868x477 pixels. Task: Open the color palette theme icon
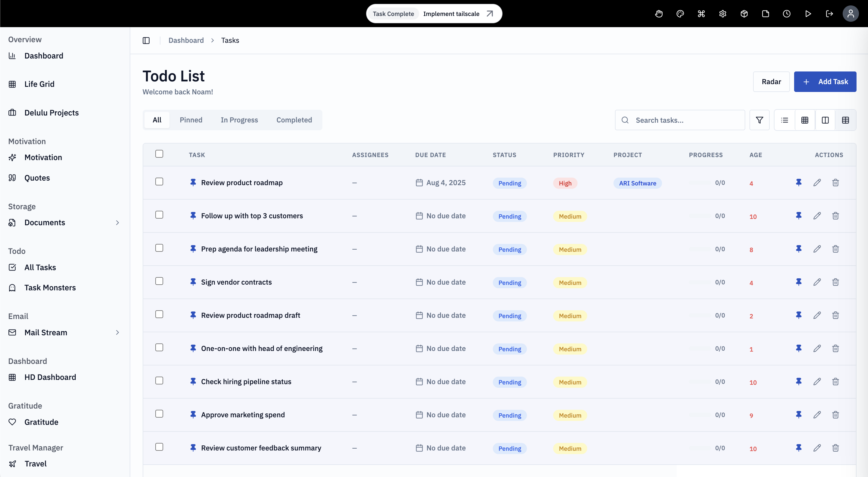680,14
